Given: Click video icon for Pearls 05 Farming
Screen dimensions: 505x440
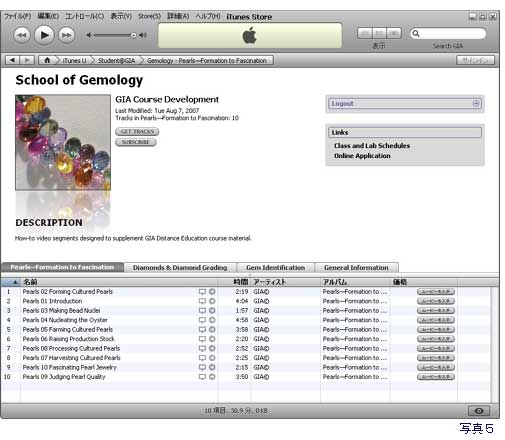Looking at the screenshot, I should (202, 329).
